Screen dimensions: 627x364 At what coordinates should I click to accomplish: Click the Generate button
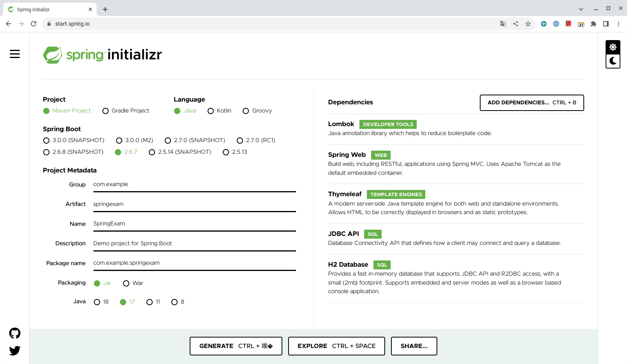point(236,346)
